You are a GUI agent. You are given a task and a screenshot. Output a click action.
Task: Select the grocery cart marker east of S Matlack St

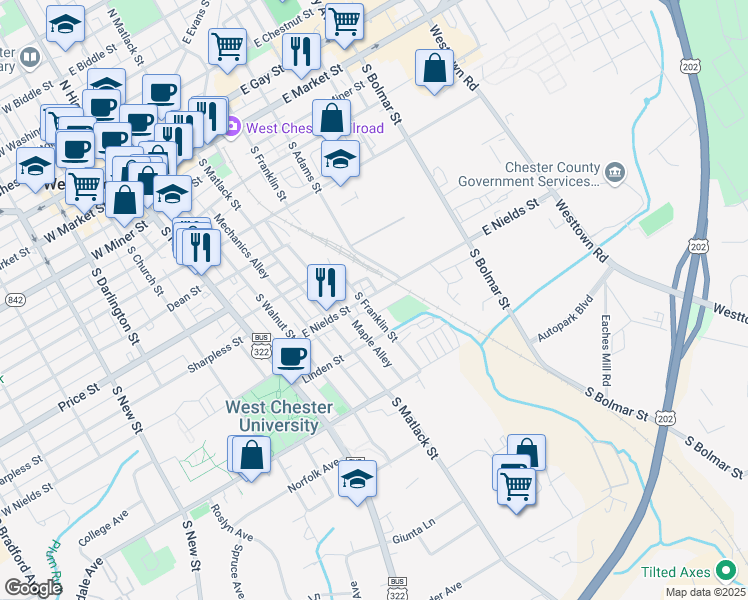(517, 489)
